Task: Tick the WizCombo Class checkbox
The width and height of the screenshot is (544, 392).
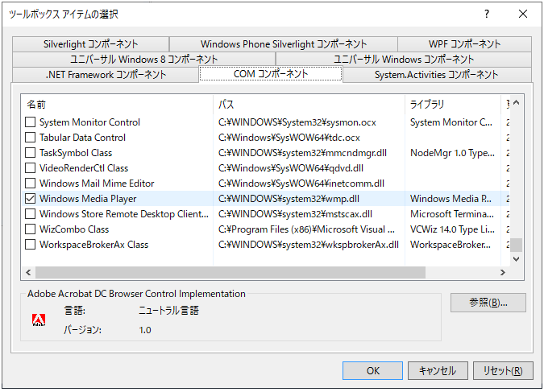Action: point(30,229)
